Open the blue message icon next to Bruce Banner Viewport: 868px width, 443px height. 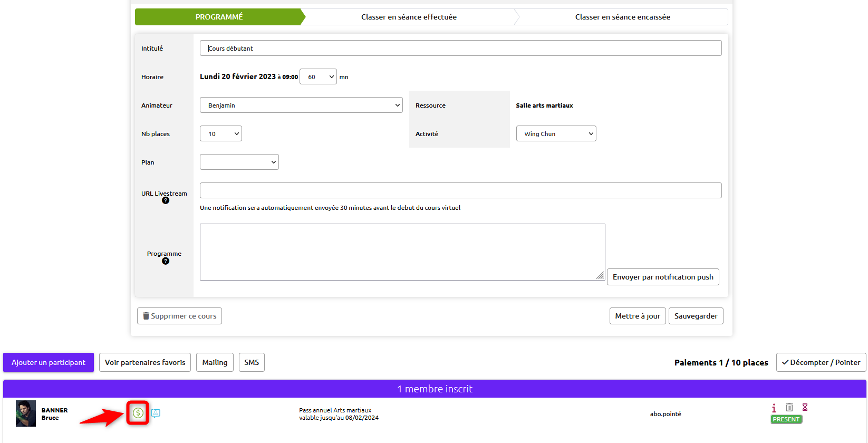[156, 413]
